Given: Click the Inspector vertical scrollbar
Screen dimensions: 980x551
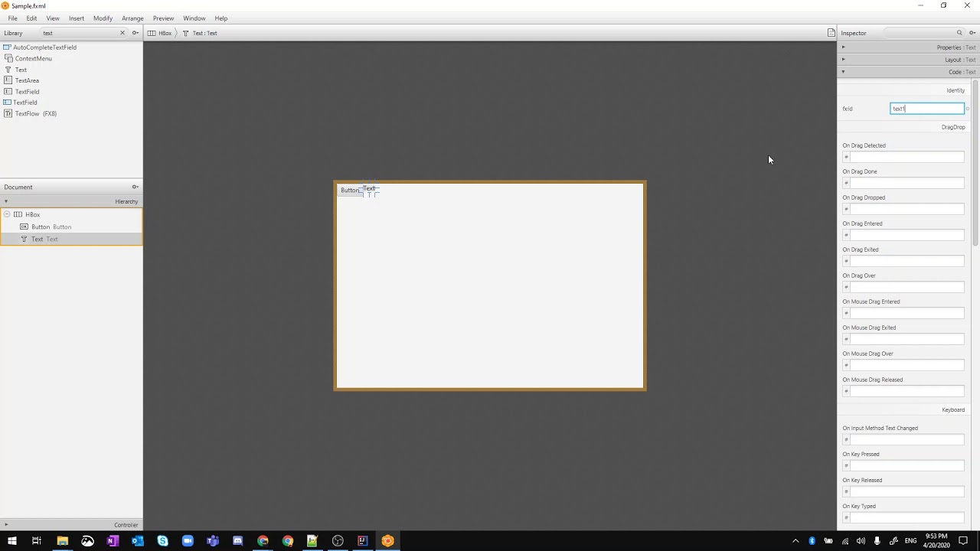Looking at the screenshot, I should pos(975,165).
